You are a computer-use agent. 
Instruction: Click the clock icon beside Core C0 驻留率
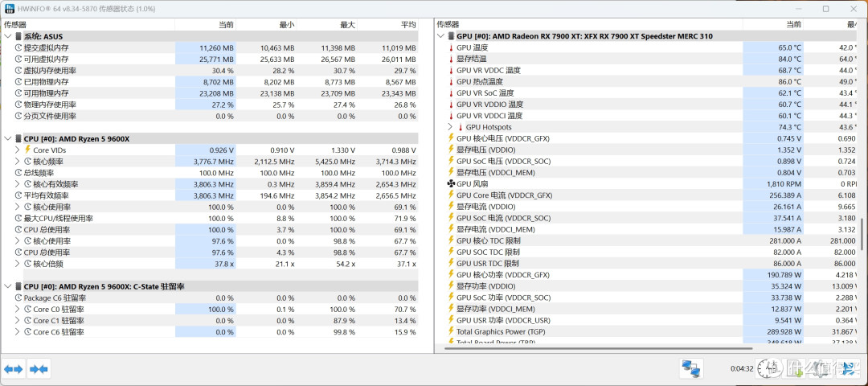[x=27, y=309]
